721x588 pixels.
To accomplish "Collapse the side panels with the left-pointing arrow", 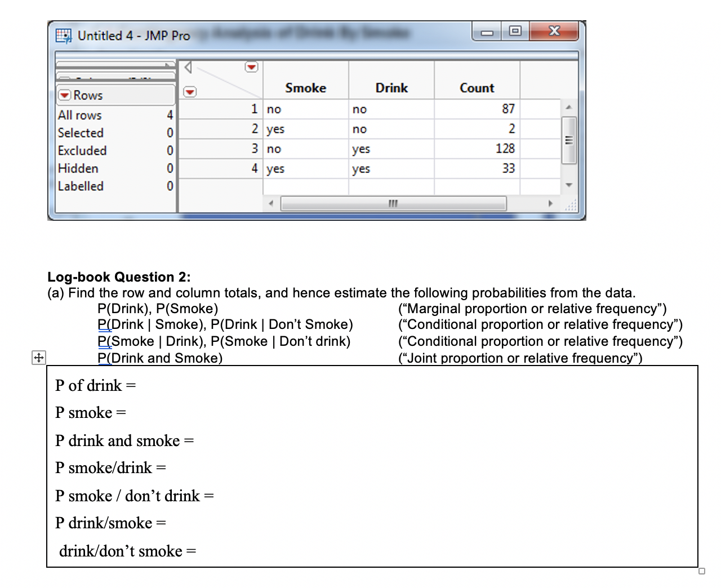I will tap(188, 67).
